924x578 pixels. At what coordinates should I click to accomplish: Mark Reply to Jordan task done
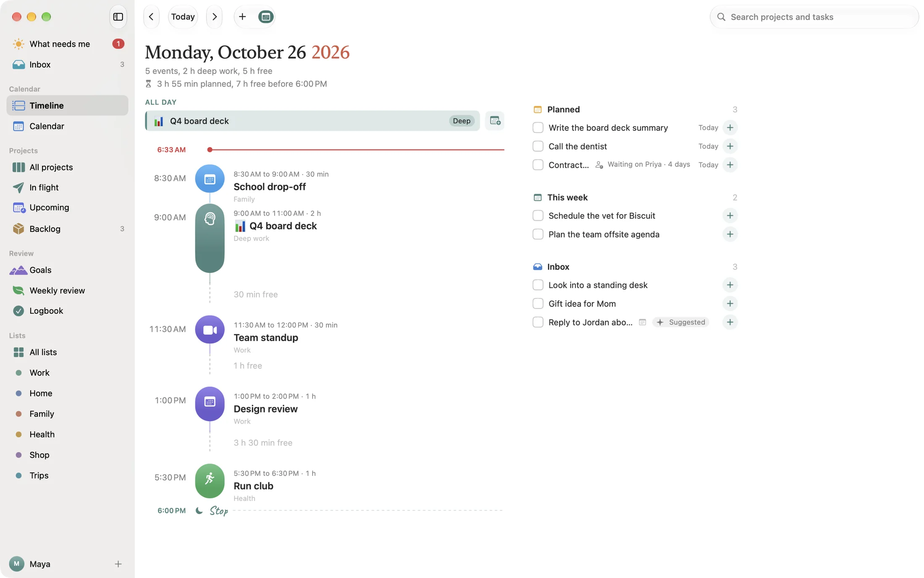pyautogui.click(x=538, y=322)
